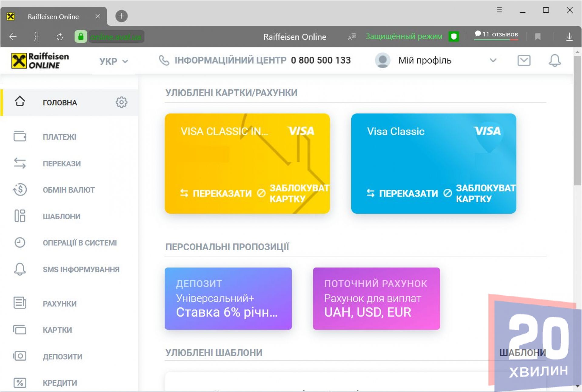The image size is (582, 392).
Task: Open ПЛАТЕЖІ in the sidebar menu
Action: click(x=59, y=137)
